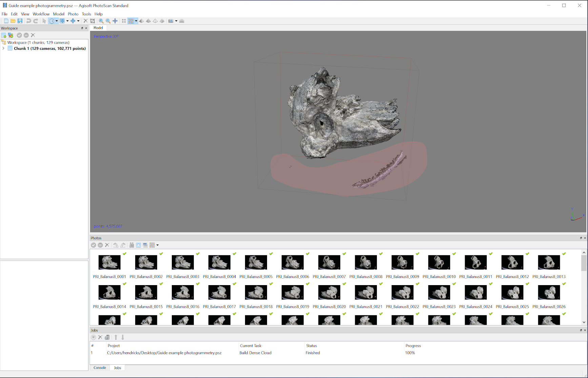The height and width of the screenshot is (378, 588).
Task: Crop the selection using the crop icon
Action: 93,21
